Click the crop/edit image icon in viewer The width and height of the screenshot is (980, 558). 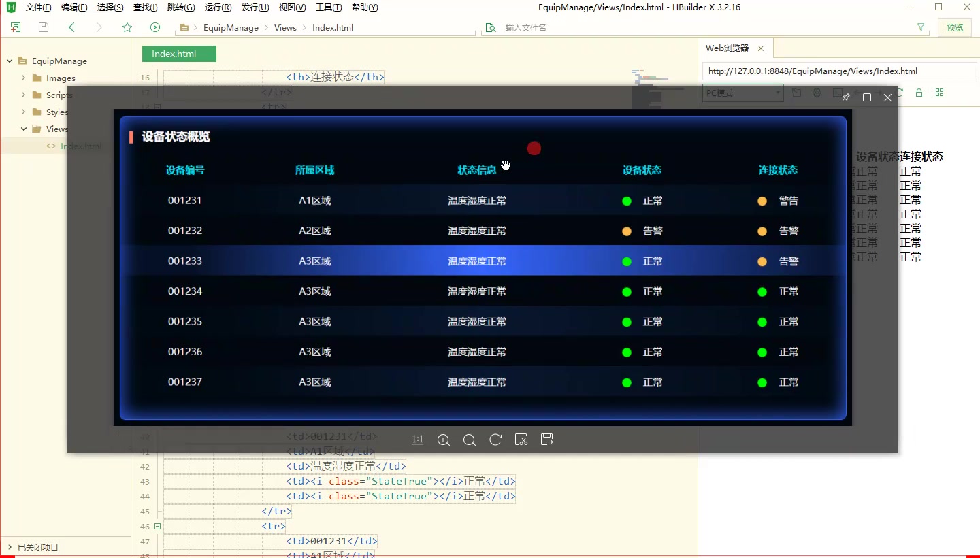[x=521, y=440]
